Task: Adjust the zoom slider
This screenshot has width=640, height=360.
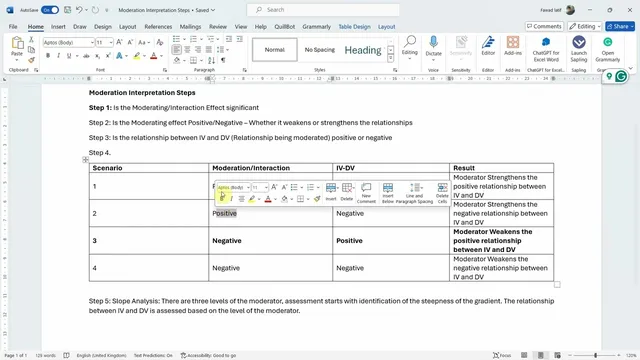Action: pos(596,355)
